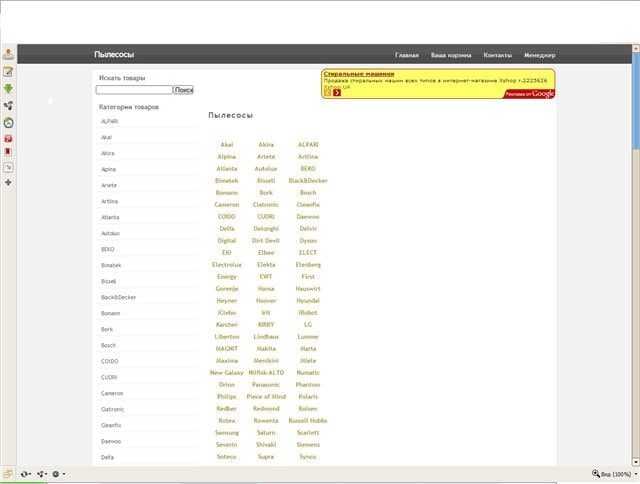Open the sync dropdown in the status bar
This screenshot has width=640, height=484.
[26, 474]
